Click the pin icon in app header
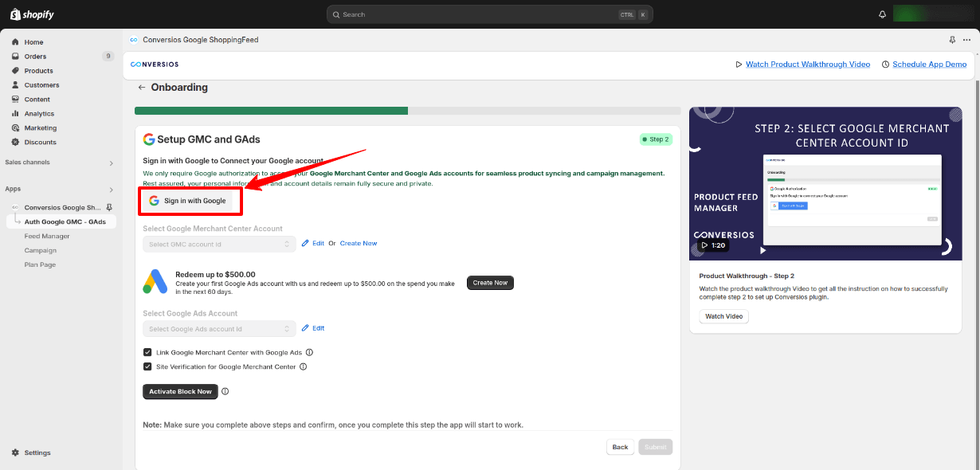 click(952, 40)
